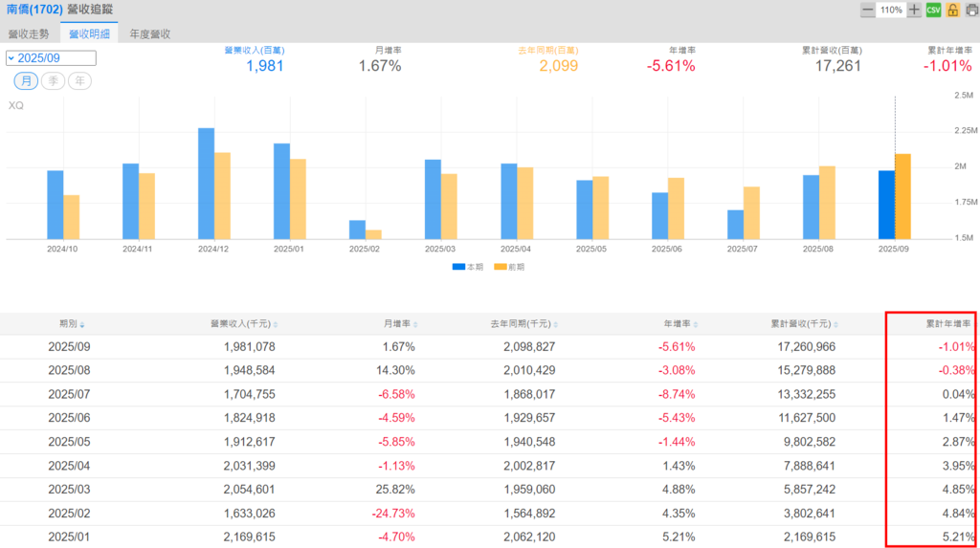The width and height of the screenshot is (980, 548).
Task: Switch to the 營收明細 tab
Action: (89, 33)
